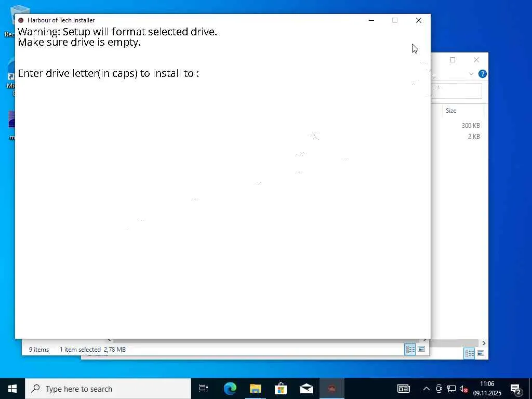
Task: Click '1 item selected 2,78 MB' status text
Action: click(x=92, y=350)
